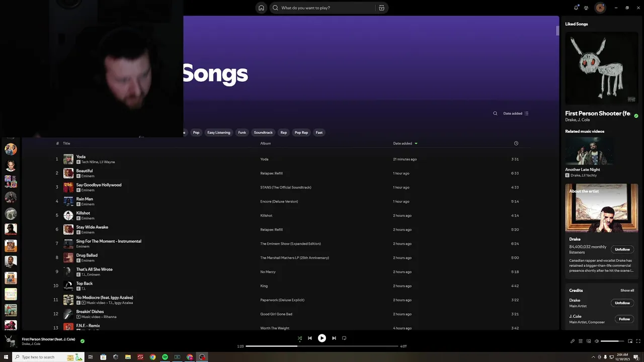
Task: Search within Liked Songs magnifier icon
Action: click(495, 113)
